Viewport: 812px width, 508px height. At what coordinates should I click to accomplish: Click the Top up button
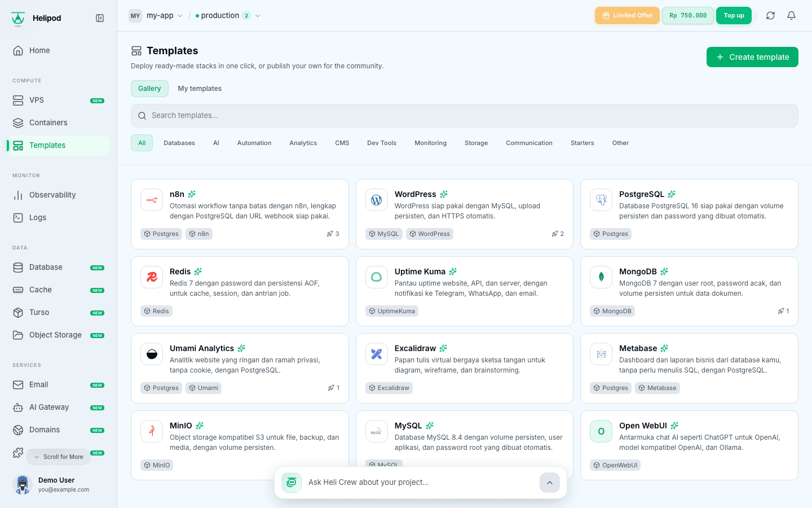(x=734, y=16)
